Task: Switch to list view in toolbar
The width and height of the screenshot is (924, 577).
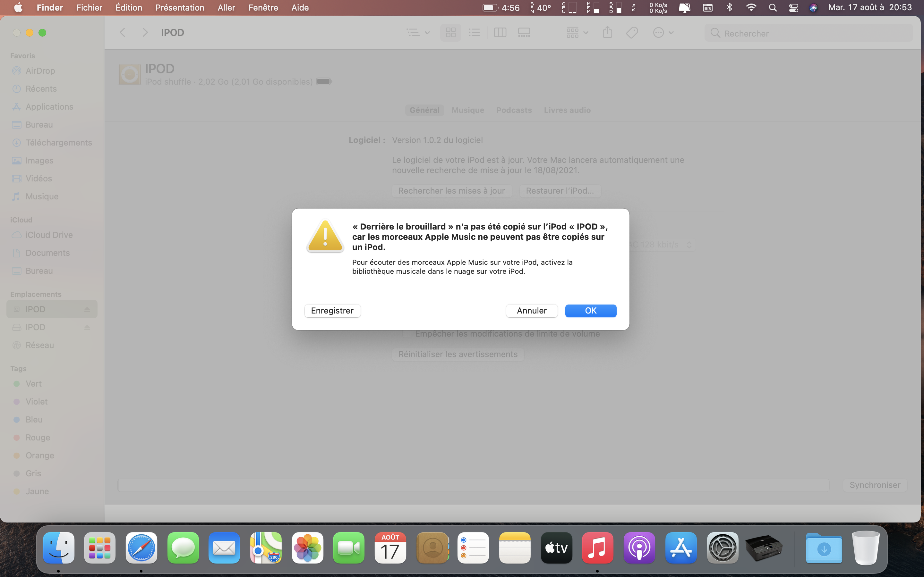Action: click(474, 33)
